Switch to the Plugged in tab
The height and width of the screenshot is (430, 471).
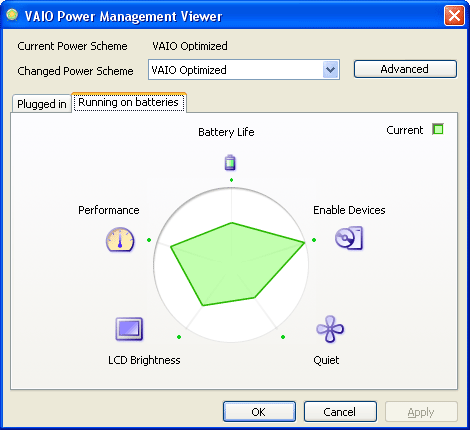[x=42, y=104]
